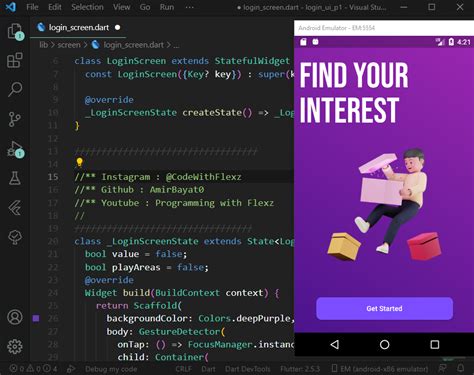Open the Search view magnifier icon
The height and width of the screenshot is (375, 474).
[x=15, y=89]
